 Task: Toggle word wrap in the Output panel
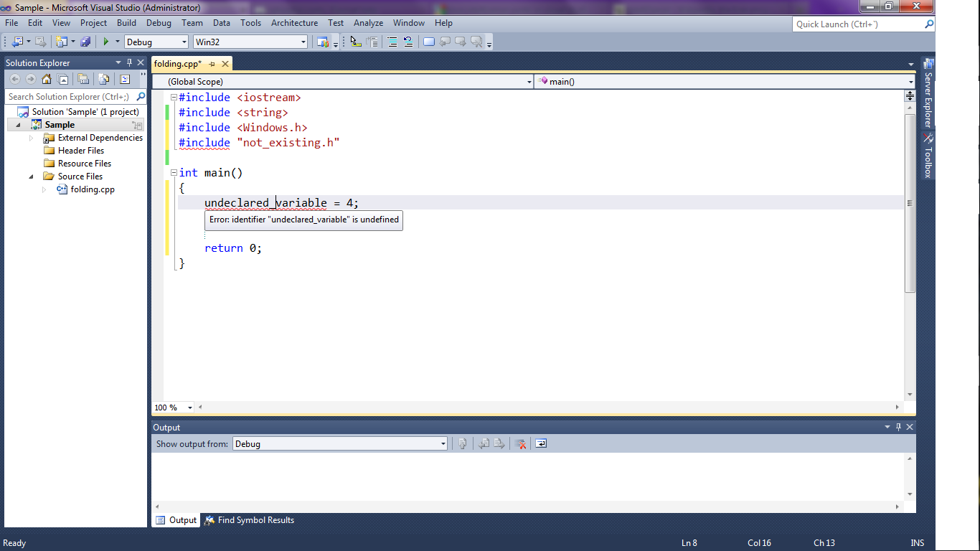(x=541, y=444)
